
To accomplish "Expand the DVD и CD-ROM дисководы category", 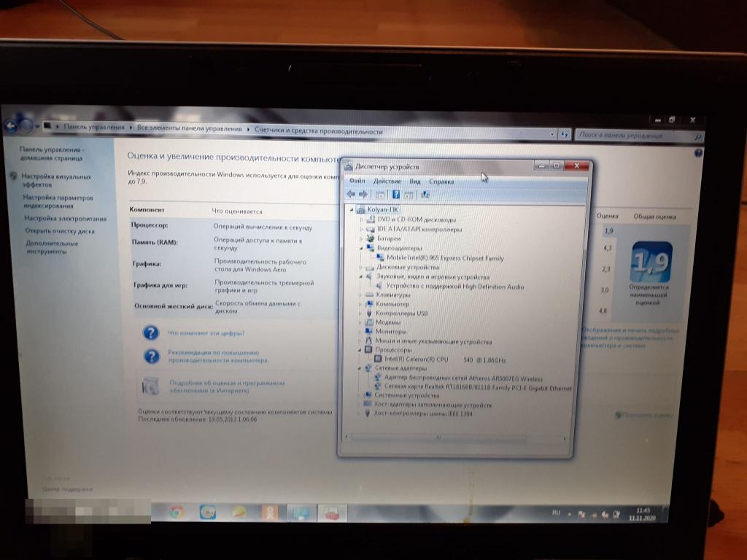I will click(362, 219).
